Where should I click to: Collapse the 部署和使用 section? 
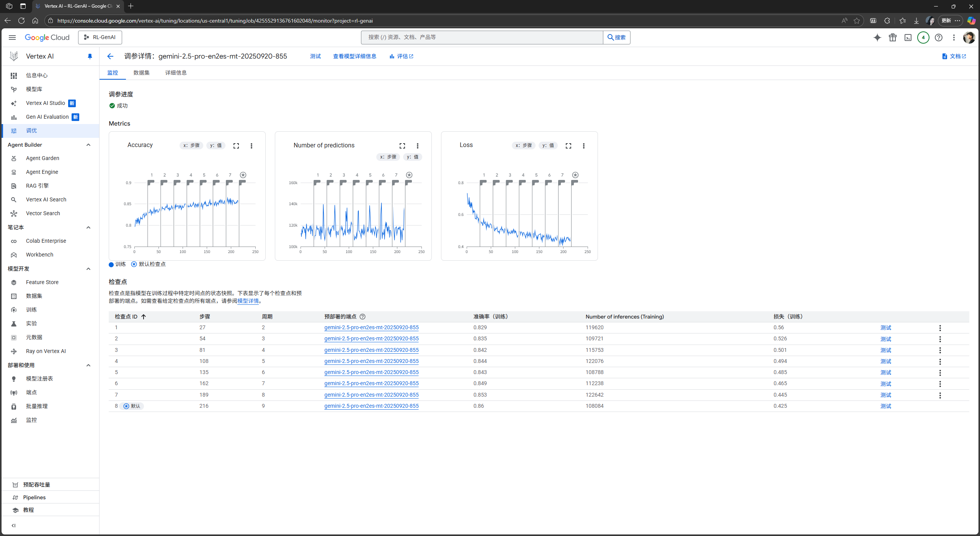(88, 365)
